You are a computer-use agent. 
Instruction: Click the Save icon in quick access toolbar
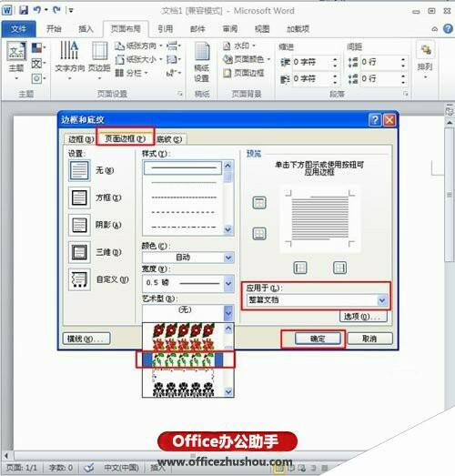(24, 10)
